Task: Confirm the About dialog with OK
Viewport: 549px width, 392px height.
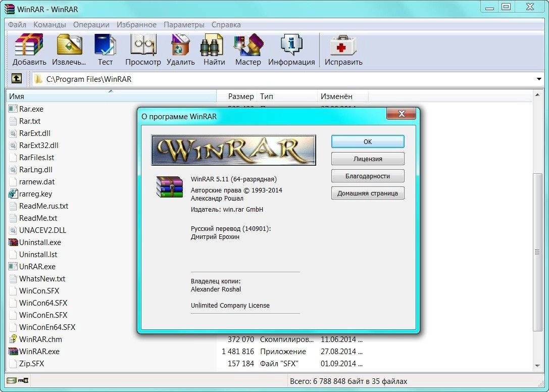Action: [x=368, y=141]
